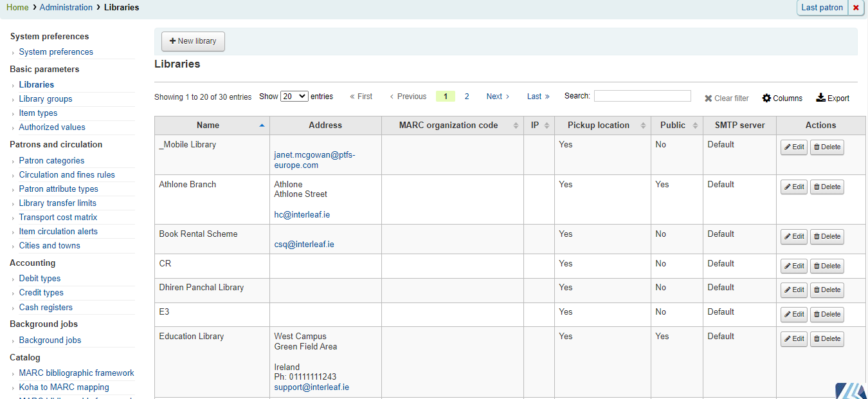Open Credit types in Accounting
Viewport: 868px width, 399px height.
coord(41,293)
